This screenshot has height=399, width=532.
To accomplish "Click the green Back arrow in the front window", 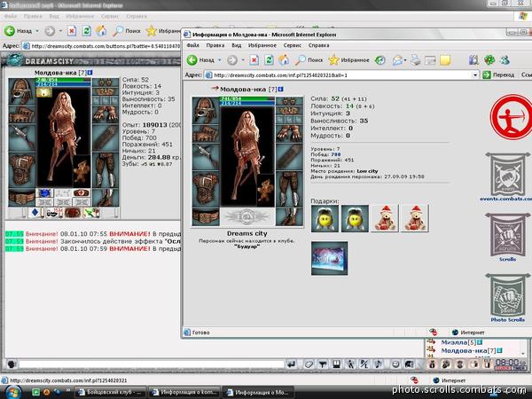I will click(x=192, y=60).
